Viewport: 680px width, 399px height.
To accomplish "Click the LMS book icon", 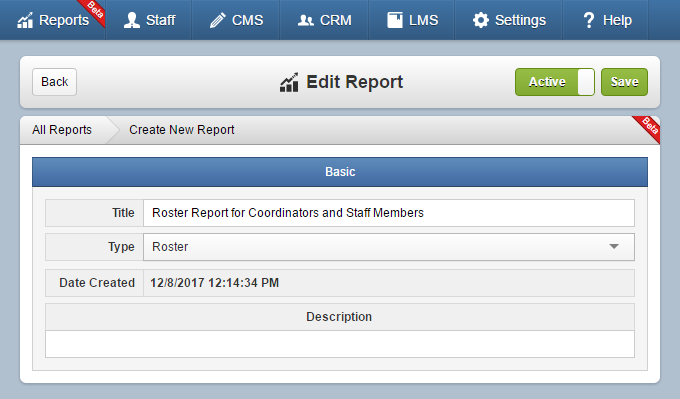I will (395, 20).
